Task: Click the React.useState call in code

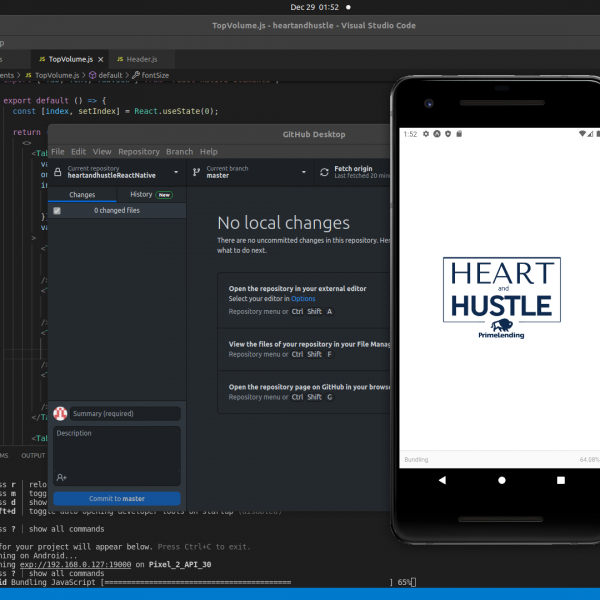Action: tap(176, 111)
